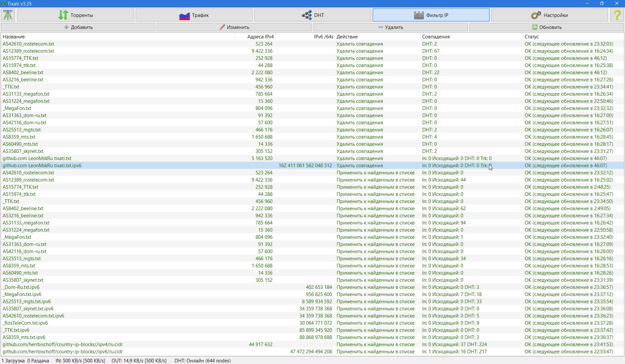This screenshot has width=625, height=364.
Task: Click status with next update 2:48:25
Action: click(x=567, y=187)
